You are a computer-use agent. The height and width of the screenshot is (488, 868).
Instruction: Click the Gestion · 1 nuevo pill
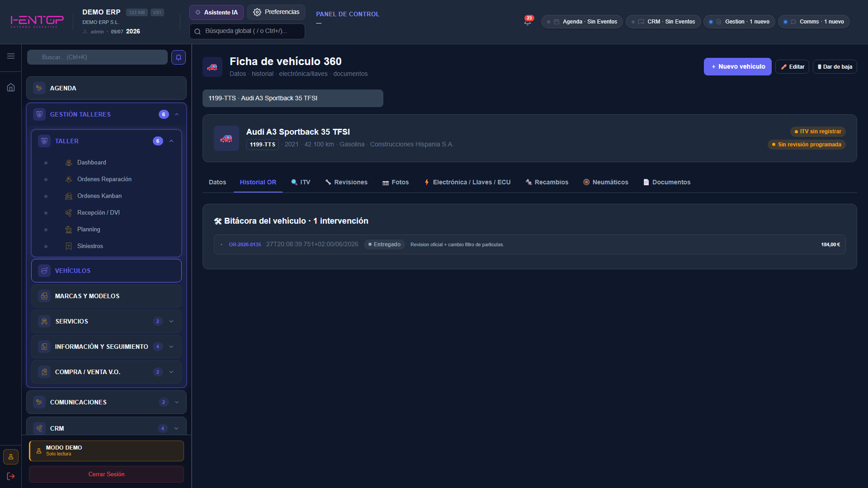[739, 22]
